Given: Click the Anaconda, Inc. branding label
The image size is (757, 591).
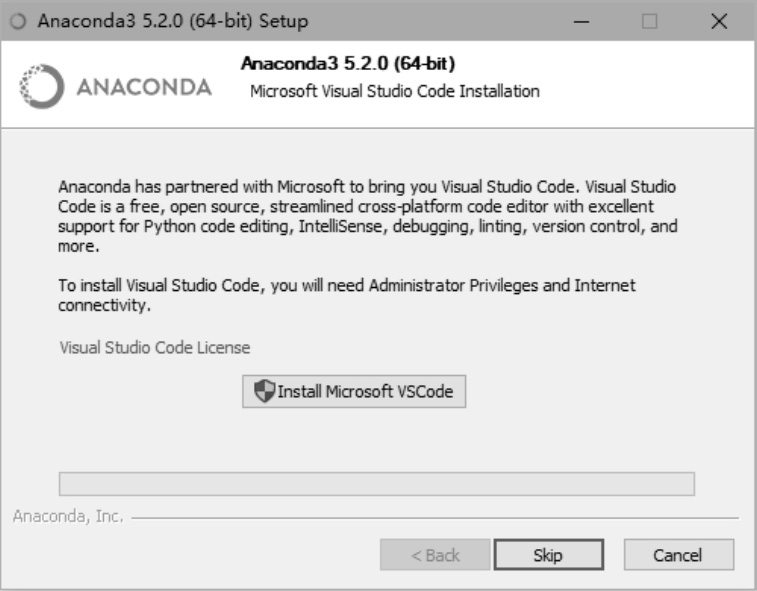Looking at the screenshot, I should (67, 519).
